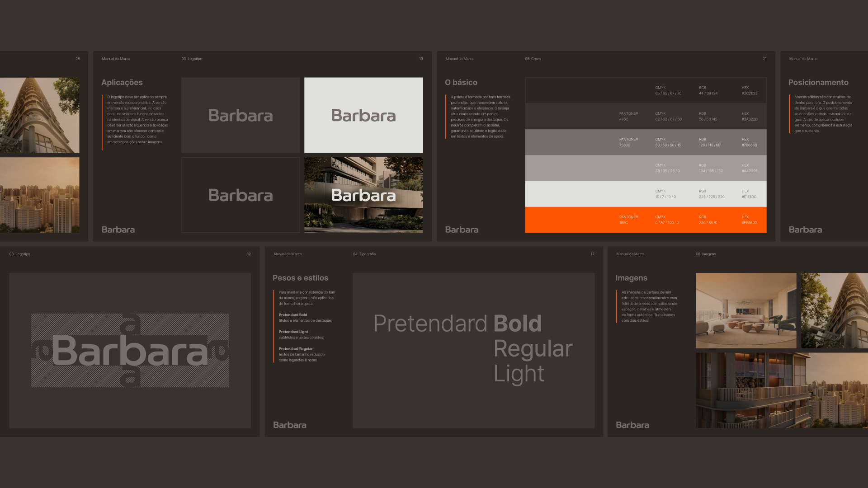Viewport: 868px width, 488px height.
Task: Click the 'PANTONE 165C' label
Action: (x=628, y=220)
